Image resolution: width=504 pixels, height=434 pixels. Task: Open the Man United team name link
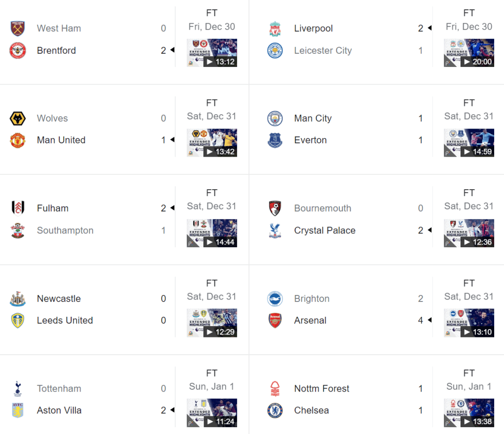pos(61,140)
